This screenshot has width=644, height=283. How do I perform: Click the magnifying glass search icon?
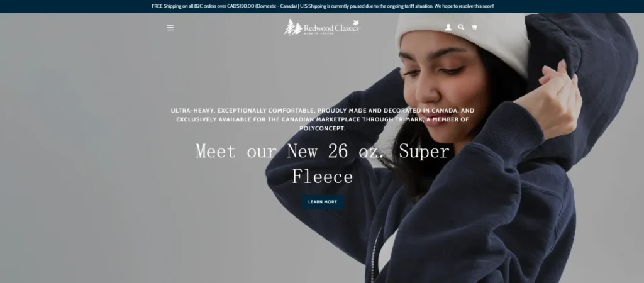(x=461, y=27)
